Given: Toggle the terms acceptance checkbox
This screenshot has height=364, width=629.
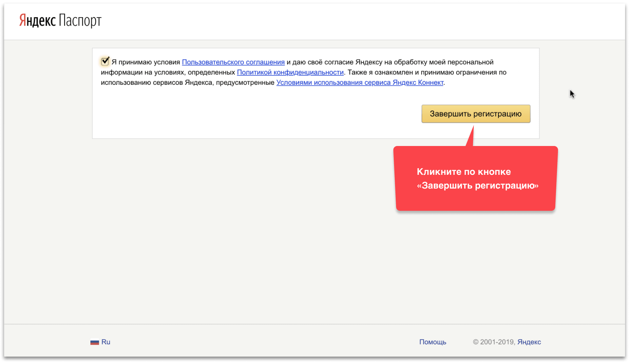Looking at the screenshot, I should coord(105,61).
